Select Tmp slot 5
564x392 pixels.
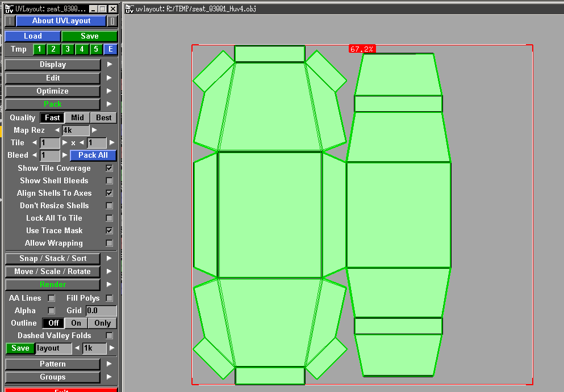pyautogui.click(x=95, y=49)
